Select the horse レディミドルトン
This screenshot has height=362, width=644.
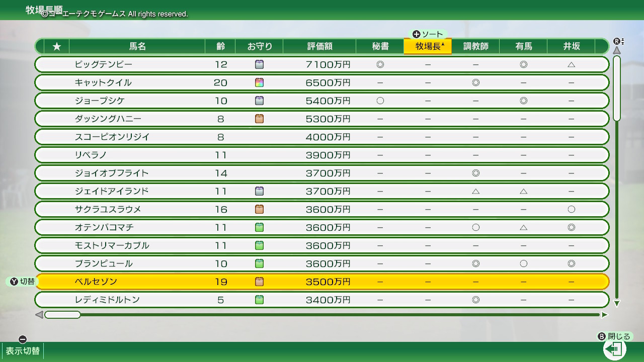coord(322,300)
